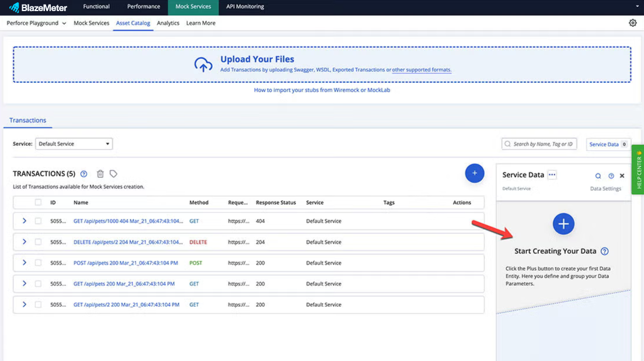The width and height of the screenshot is (644, 361).
Task: Open the settings gear in the top right
Action: 632,23
